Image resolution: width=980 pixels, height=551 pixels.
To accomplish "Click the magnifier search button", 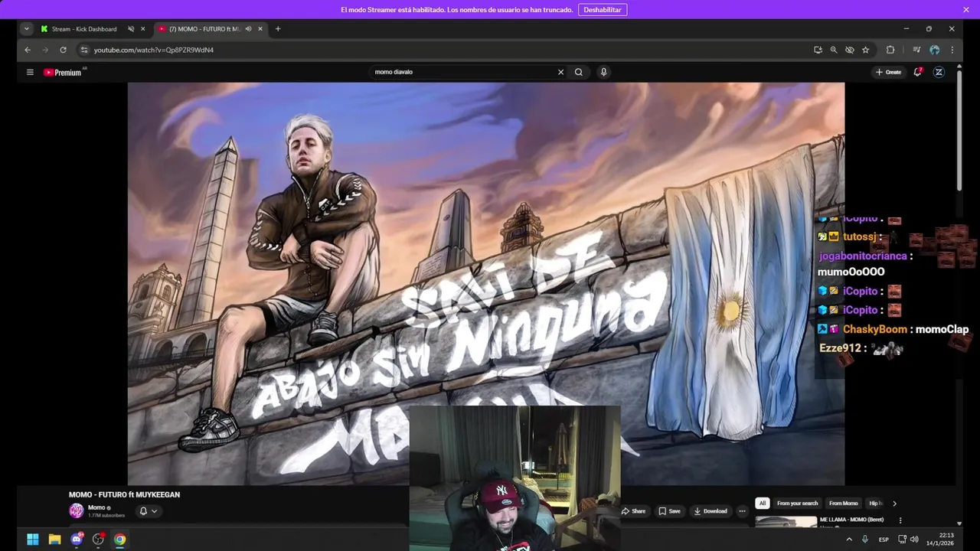I will coord(579,72).
